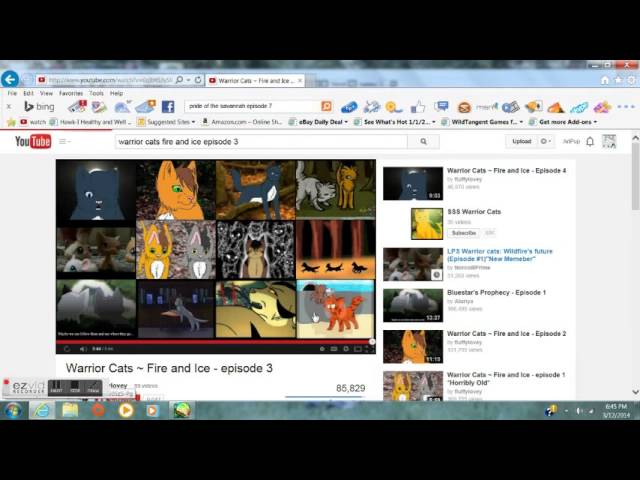Screen dimensions: 640x480
Task: Open the browser favorites star icon
Action: point(618,80)
